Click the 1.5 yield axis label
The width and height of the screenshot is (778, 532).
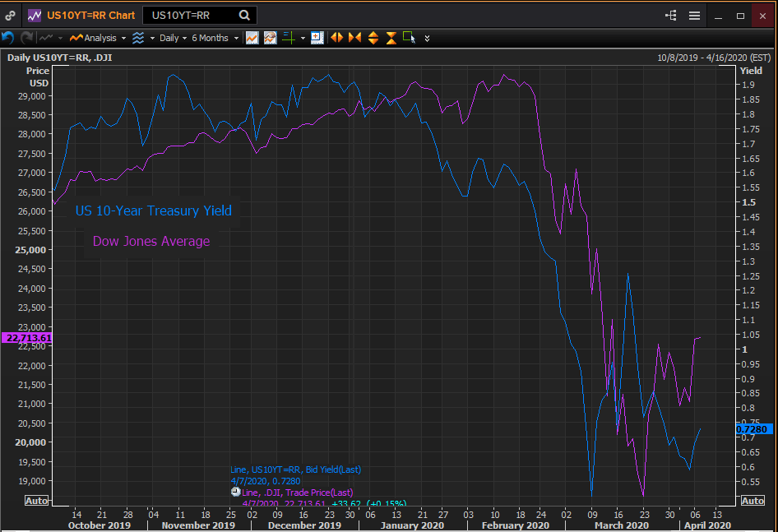(748, 202)
